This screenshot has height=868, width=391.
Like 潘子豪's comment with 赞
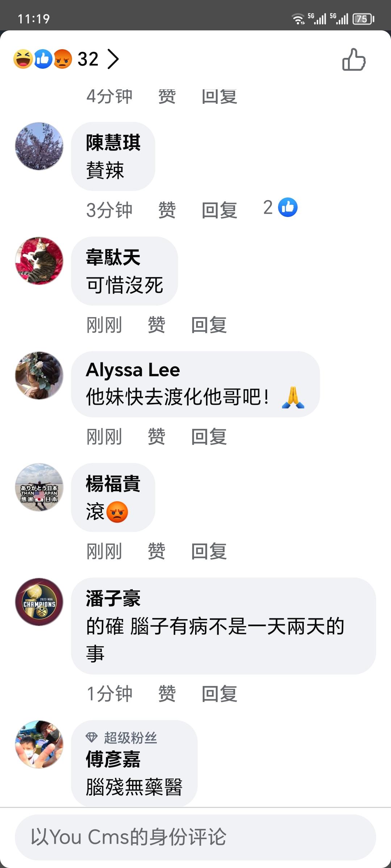(167, 694)
